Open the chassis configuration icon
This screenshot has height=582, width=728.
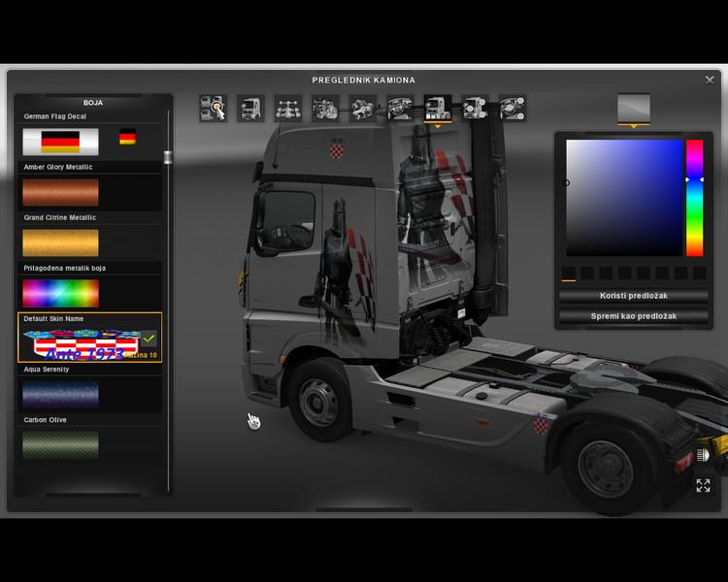click(287, 108)
